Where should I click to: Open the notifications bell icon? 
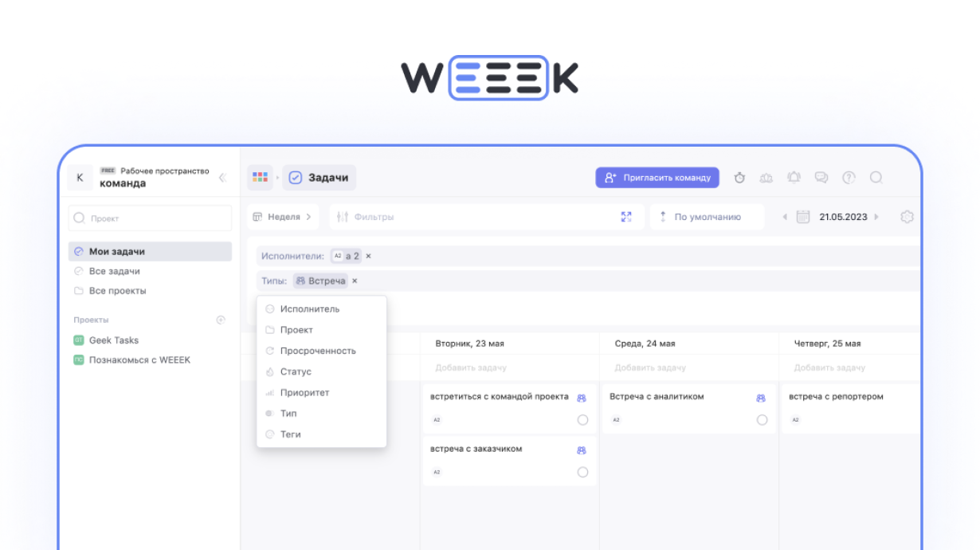pos(794,178)
